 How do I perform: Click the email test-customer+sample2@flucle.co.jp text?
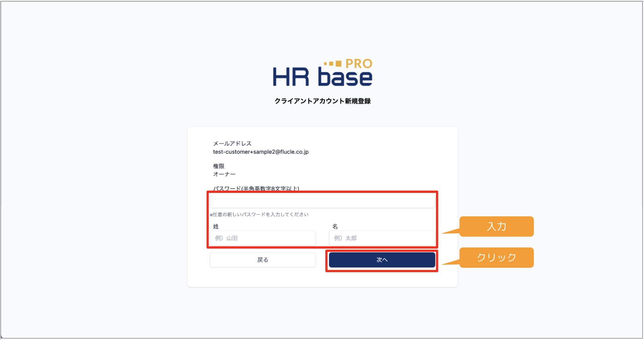[x=261, y=152]
